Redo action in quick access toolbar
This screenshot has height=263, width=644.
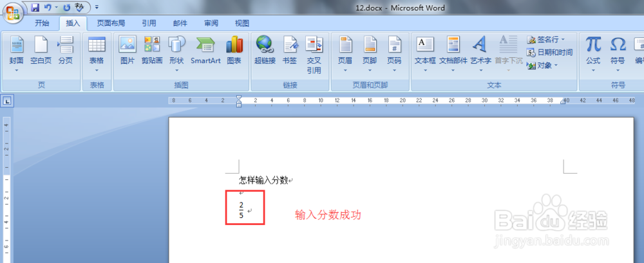pyautogui.click(x=67, y=7)
